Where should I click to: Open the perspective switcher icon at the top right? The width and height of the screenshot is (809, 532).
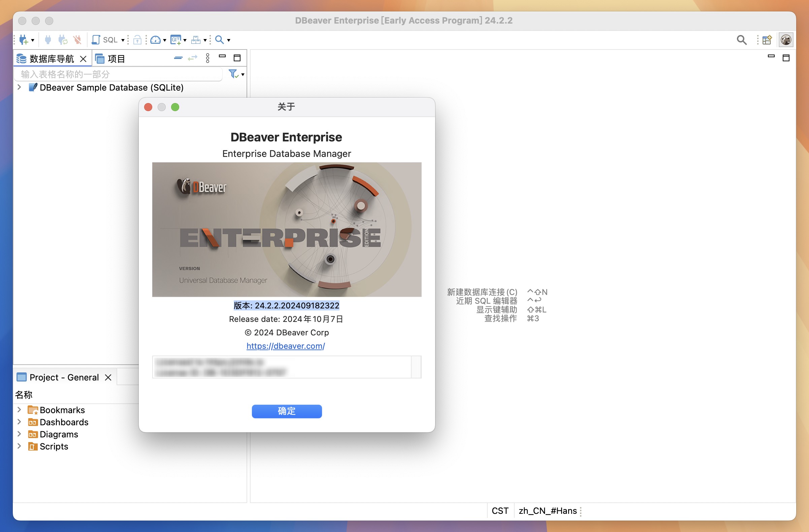coord(767,40)
